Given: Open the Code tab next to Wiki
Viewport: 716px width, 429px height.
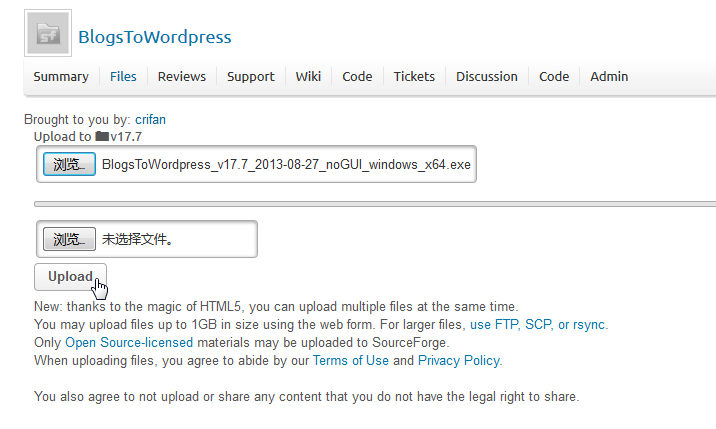Looking at the screenshot, I should 357,76.
